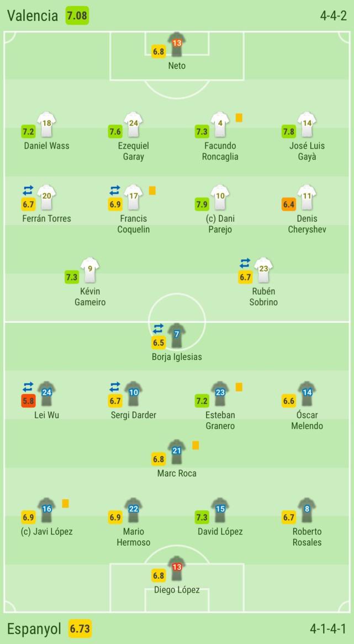The height and width of the screenshot is (644, 354).
Task: Open the Valencia team name header
Action: pyautogui.click(x=33, y=15)
